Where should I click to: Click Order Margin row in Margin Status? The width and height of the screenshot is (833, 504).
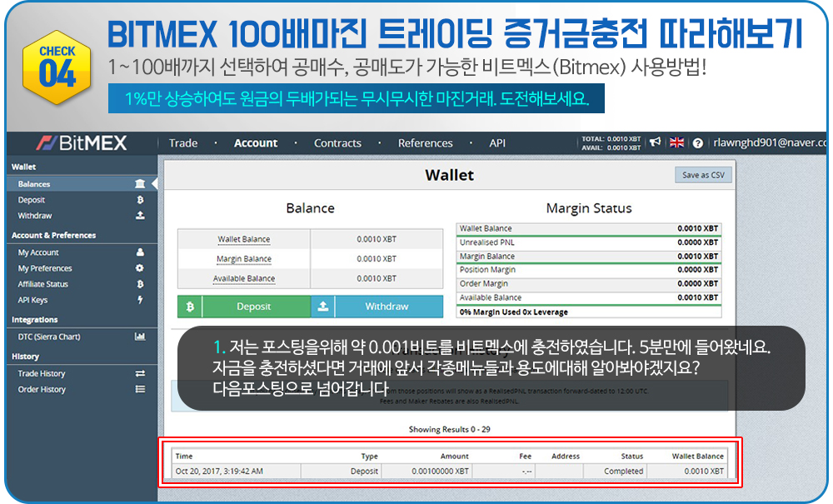click(589, 283)
